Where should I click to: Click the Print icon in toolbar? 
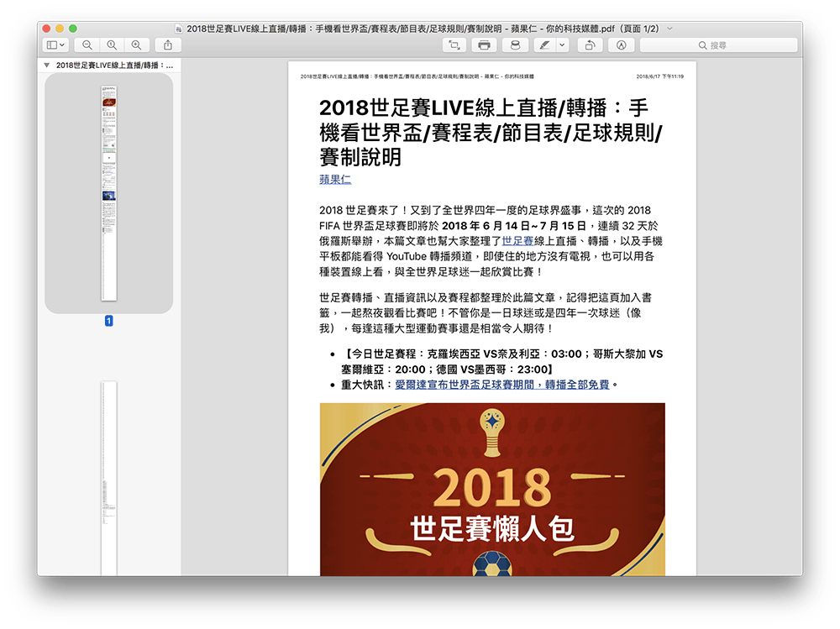(x=485, y=45)
